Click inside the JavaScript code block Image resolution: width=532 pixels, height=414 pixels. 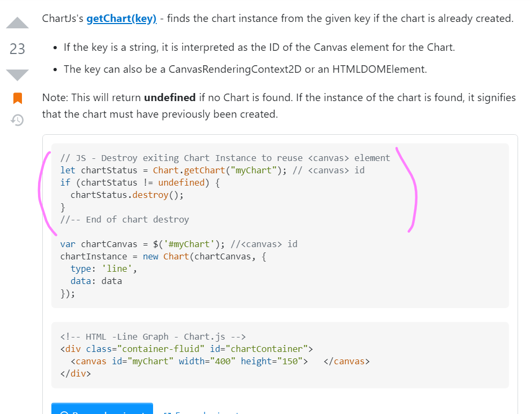[214, 225]
